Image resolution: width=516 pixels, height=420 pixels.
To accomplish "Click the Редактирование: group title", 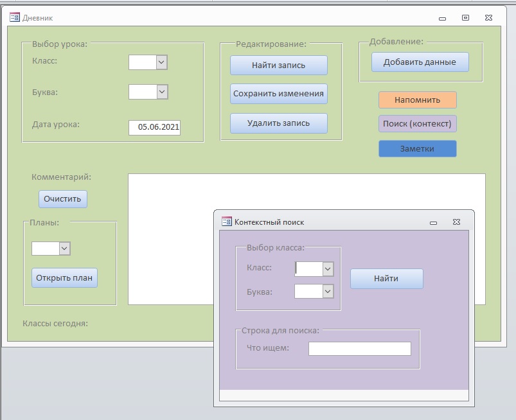I will [x=271, y=44].
